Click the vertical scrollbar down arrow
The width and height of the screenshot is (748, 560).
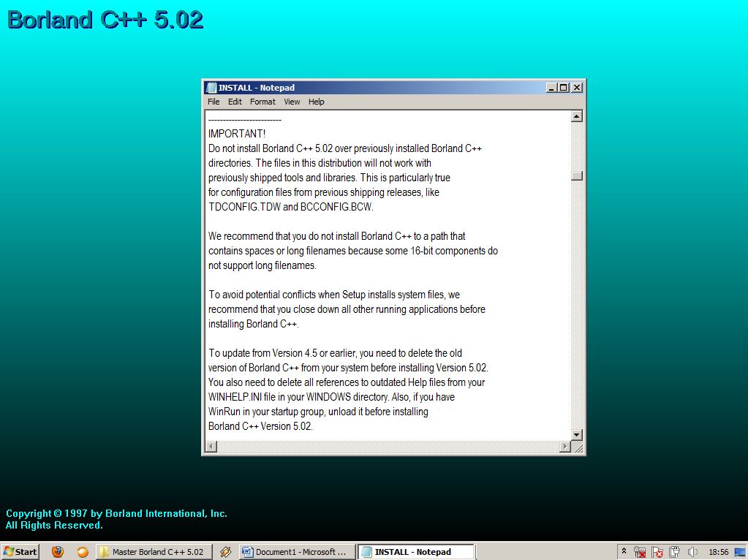[577, 434]
